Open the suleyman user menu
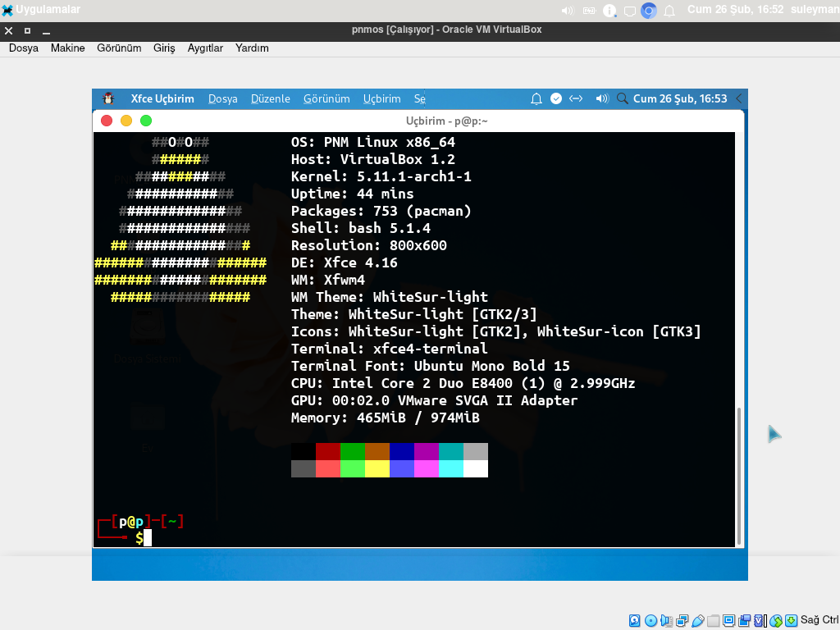Viewport: 840px width, 630px height. point(815,10)
